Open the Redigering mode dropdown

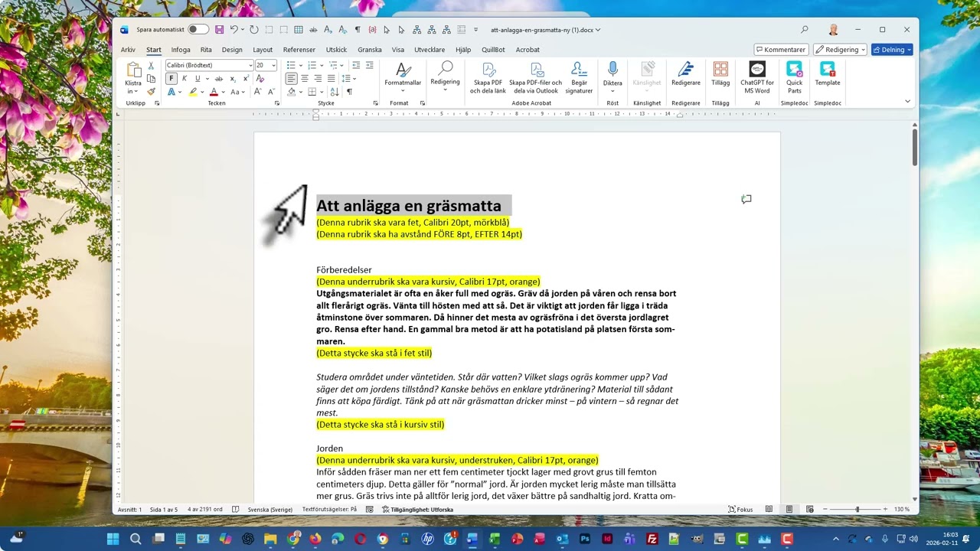[840, 49]
